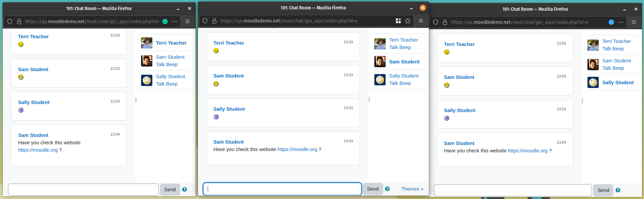The width and height of the screenshot is (644, 199).
Task: Bookmark the page with the star icon
Action: (408, 21)
